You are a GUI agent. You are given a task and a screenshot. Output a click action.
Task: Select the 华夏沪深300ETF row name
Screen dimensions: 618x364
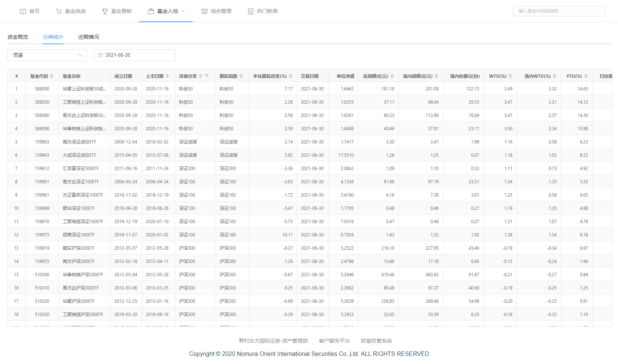click(79, 301)
